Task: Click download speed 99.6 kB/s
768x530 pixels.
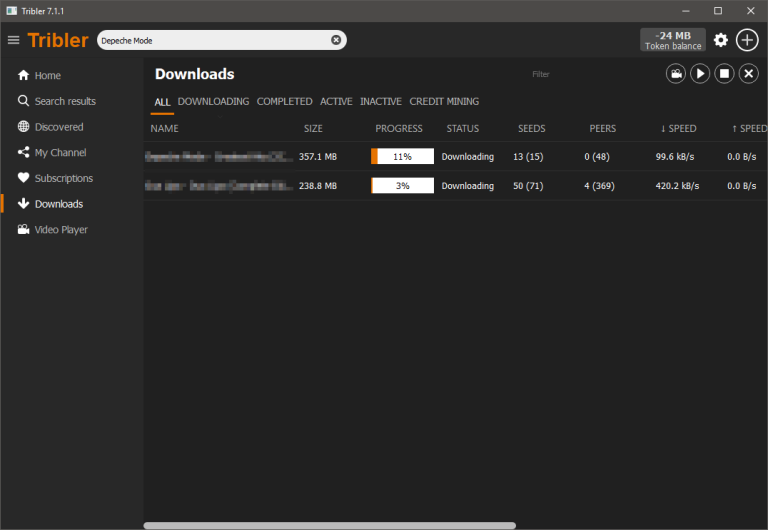Action: (x=675, y=157)
